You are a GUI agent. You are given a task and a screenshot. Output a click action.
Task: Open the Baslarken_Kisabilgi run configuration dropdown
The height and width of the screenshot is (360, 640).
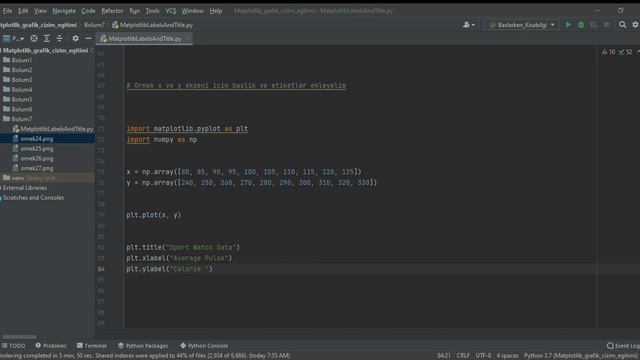coord(522,25)
